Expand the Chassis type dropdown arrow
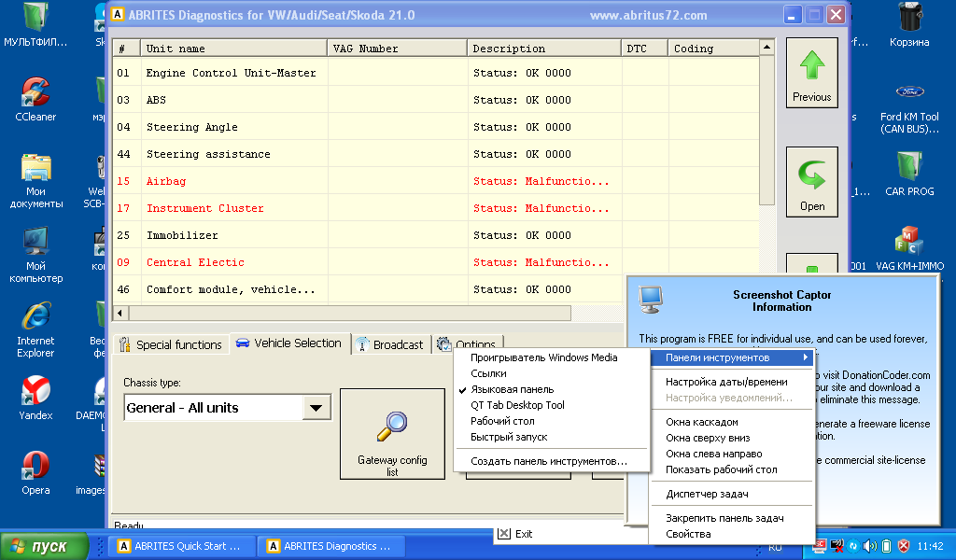Image resolution: width=956 pixels, height=560 pixels. 316,408
